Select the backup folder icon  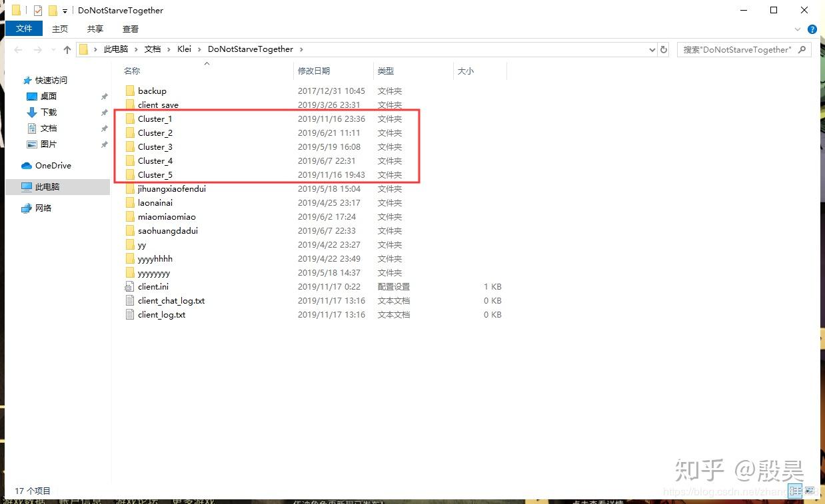point(130,91)
